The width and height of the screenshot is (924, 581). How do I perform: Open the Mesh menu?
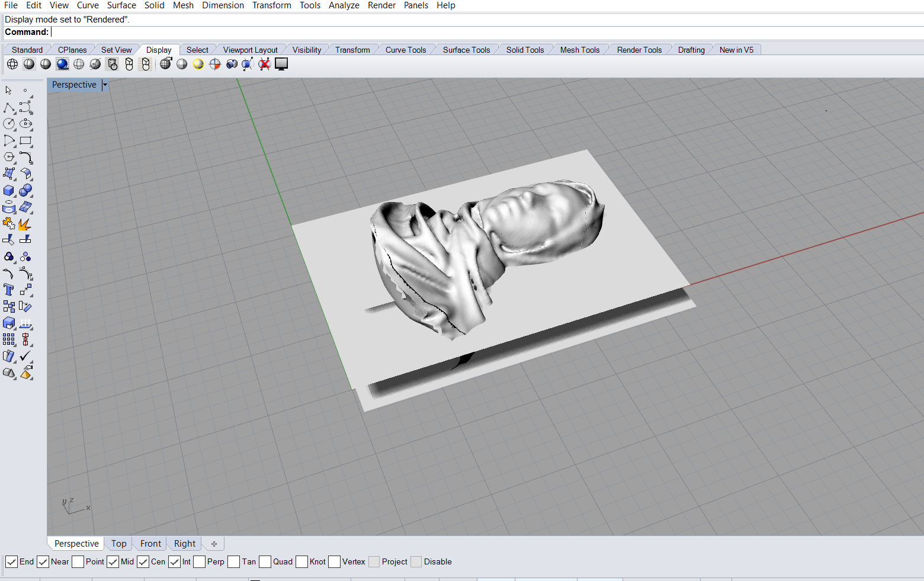click(x=183, y=5)
